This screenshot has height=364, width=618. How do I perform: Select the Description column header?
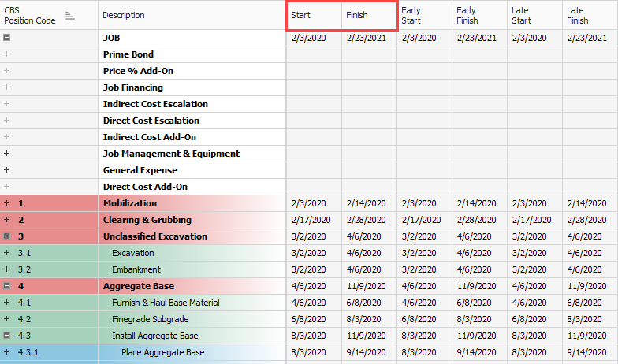(x=192, y=16)
